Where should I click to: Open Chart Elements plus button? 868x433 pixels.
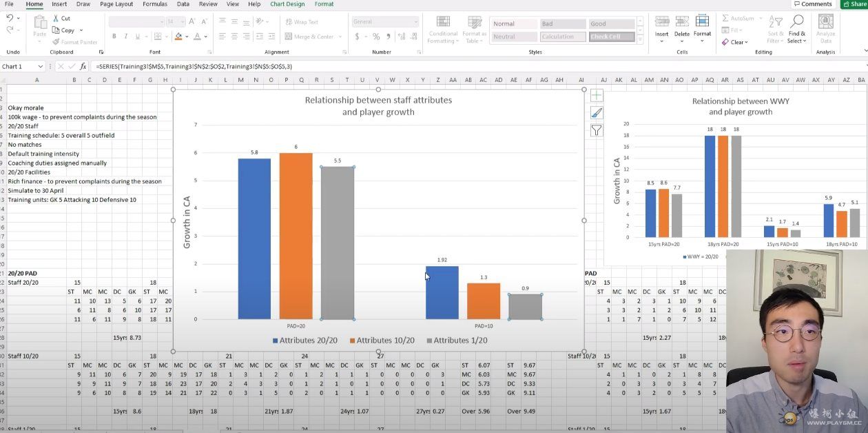[x=597, y=96]
